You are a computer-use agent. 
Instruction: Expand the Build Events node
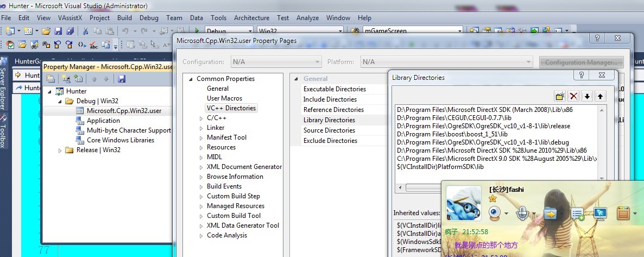point(201,187)
